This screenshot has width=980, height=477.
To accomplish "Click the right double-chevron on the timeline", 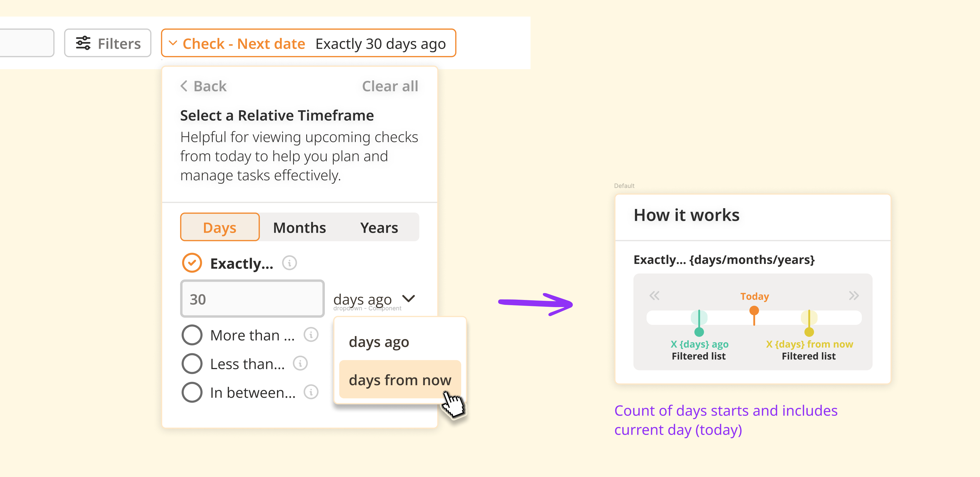I will (853, 295).
